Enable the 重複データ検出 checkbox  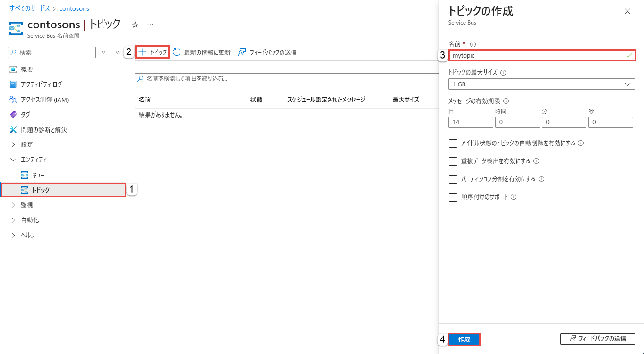click(x=453, y=161)
